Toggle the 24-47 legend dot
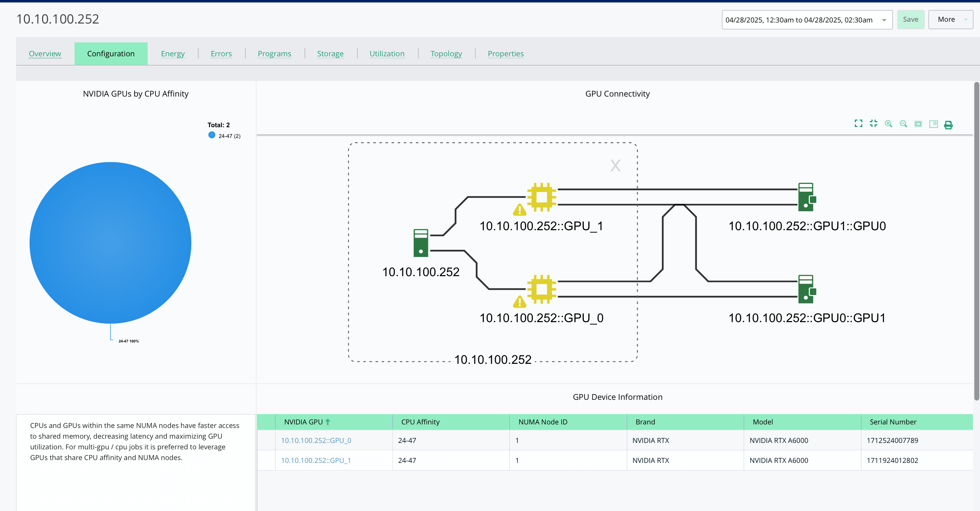Screen dimensions: 980x511 click(x=212, y=135)
